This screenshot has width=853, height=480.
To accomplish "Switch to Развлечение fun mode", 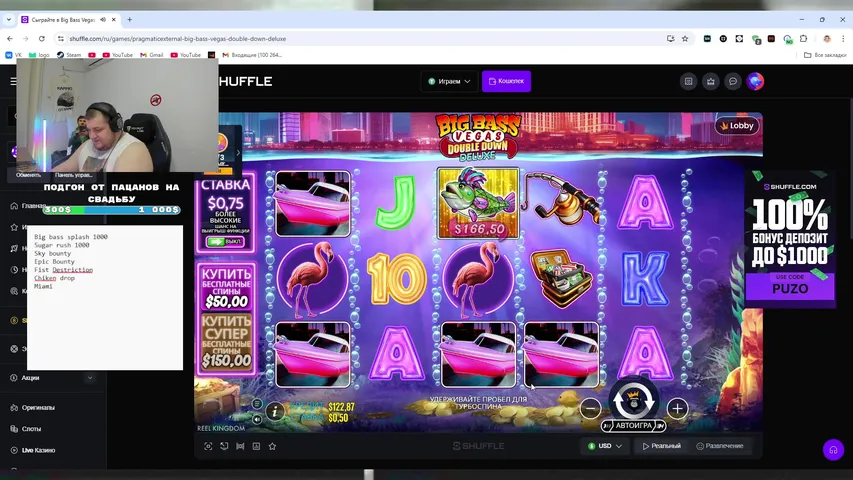I will pos(720,446).
